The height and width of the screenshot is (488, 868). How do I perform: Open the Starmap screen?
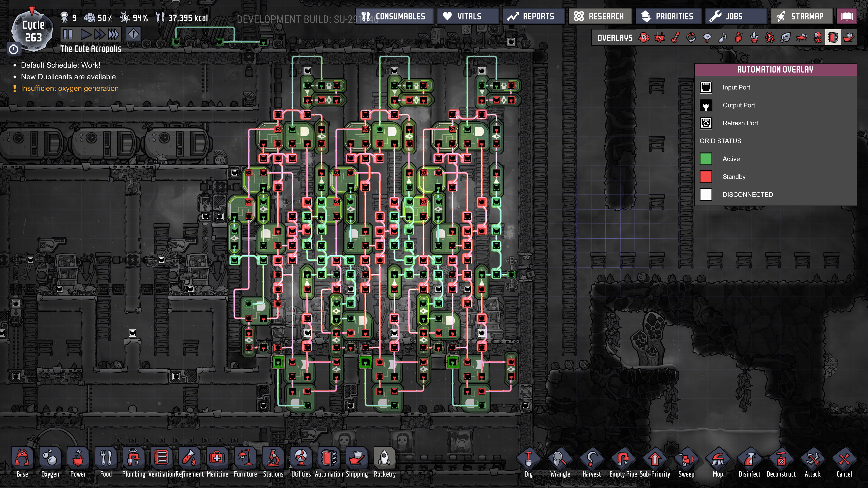[802, 16]
